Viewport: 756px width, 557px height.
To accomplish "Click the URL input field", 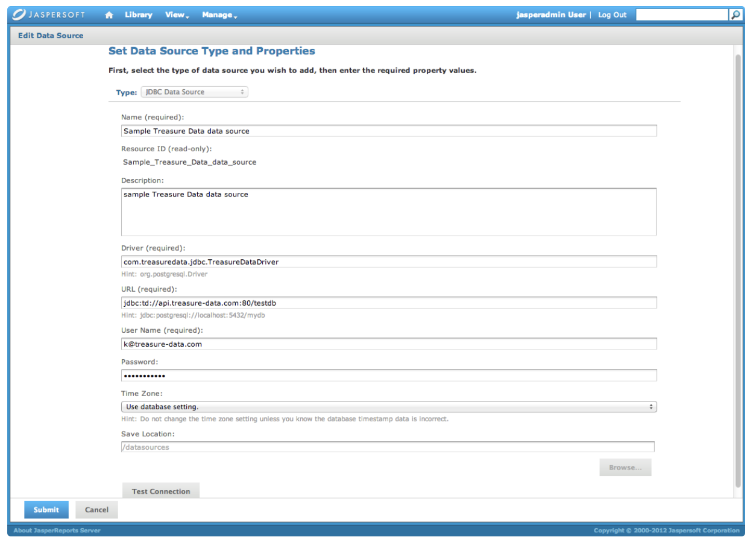I will [x=388, y=303].
